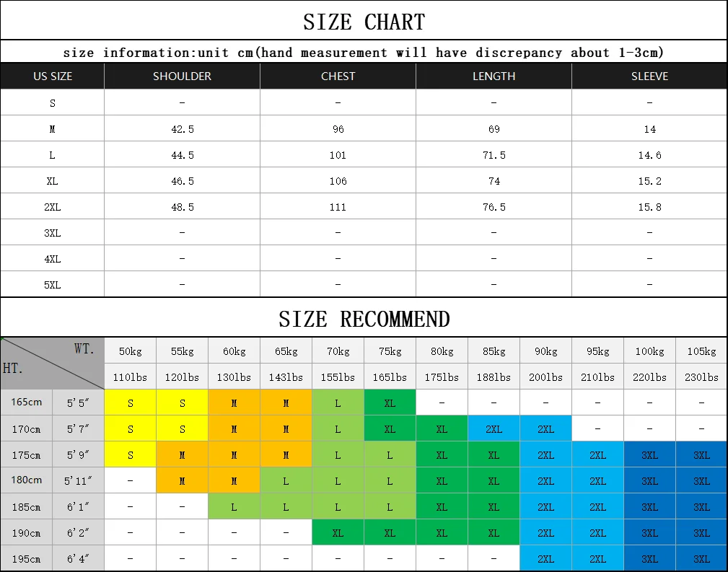728x572 pixels.
Task: Click yellow S cell for 165cm and 50kg
Action: click(131, 402)
